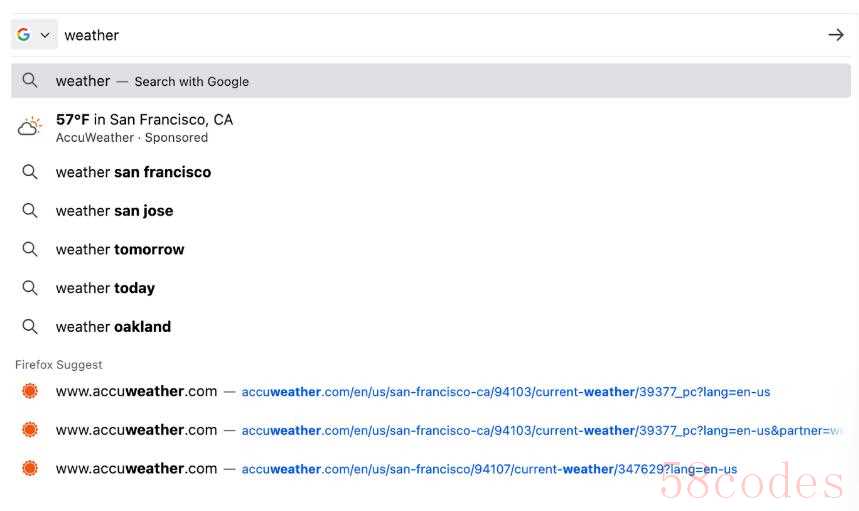Open the 57°F in San Francisco result
Viewport: 859px width, 511px height.
(144, 120)
